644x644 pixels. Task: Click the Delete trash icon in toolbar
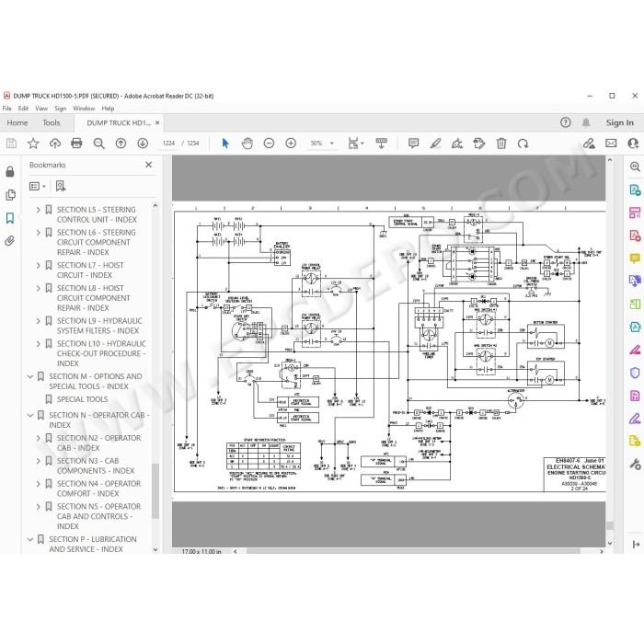pyautogui.click(x=501, y=144)
